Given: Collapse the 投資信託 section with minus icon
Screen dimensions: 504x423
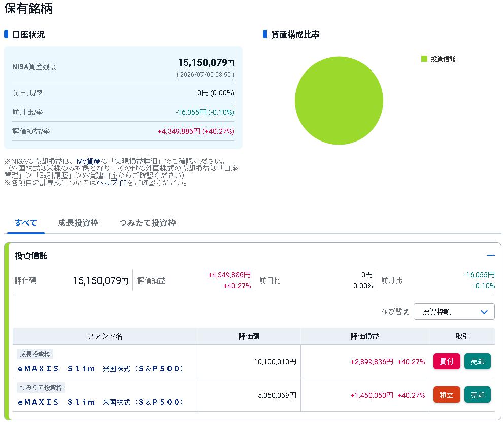Looking at the screenshot, I should [490, 255].
